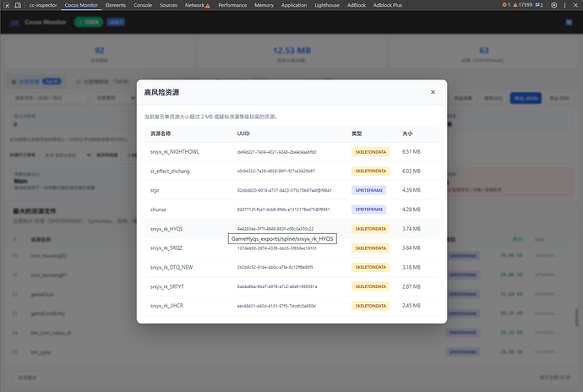583x392 pixels.
Task: Click the red error count indicator
Action: click(x=506, y=5)
